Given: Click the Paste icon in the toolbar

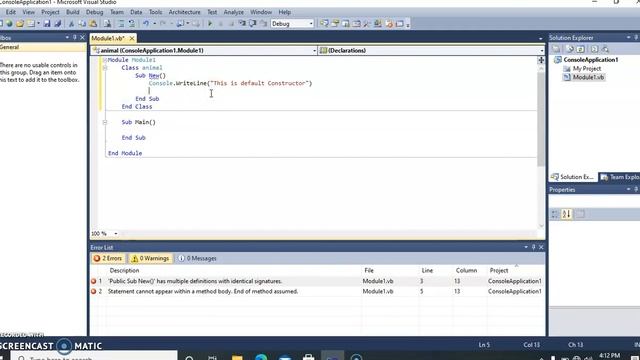Looking at the screenshot, I should 93,24.
